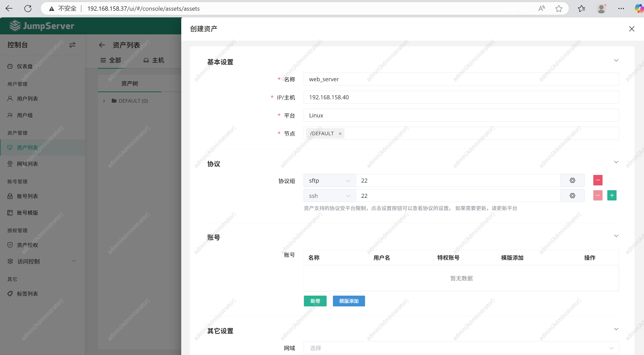Close the create asset panel

tap(632, 29)
